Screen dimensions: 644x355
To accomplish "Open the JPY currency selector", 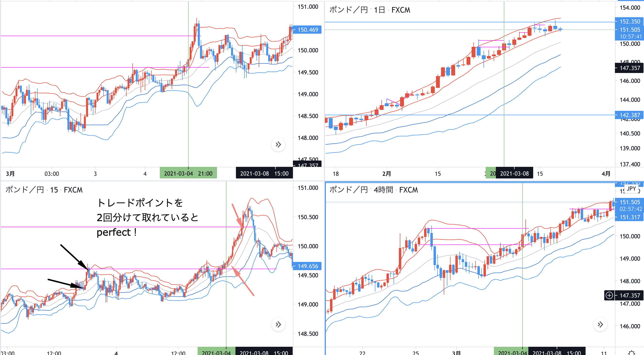I will (631, 189).
